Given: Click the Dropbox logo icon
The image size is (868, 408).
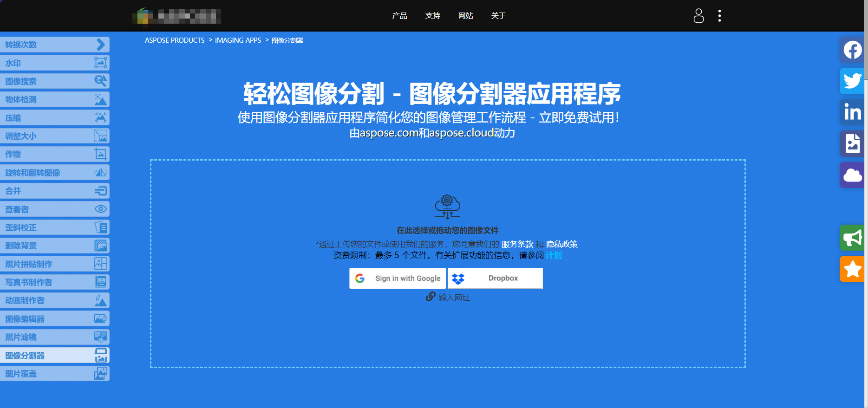Looking at the screenshot, I should (x=458, y=278).
